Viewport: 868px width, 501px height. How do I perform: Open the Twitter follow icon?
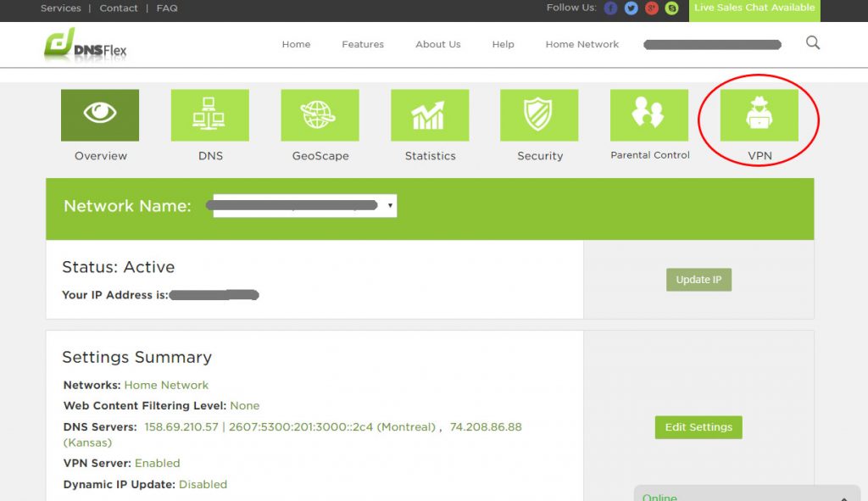click(x=631, y=8)
